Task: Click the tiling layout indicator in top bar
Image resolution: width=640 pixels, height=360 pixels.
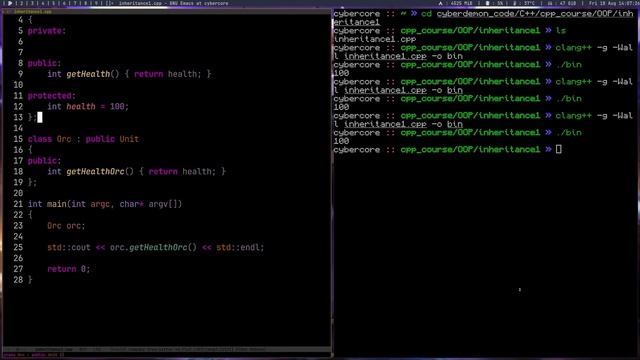Action: [x=109, y=3]
